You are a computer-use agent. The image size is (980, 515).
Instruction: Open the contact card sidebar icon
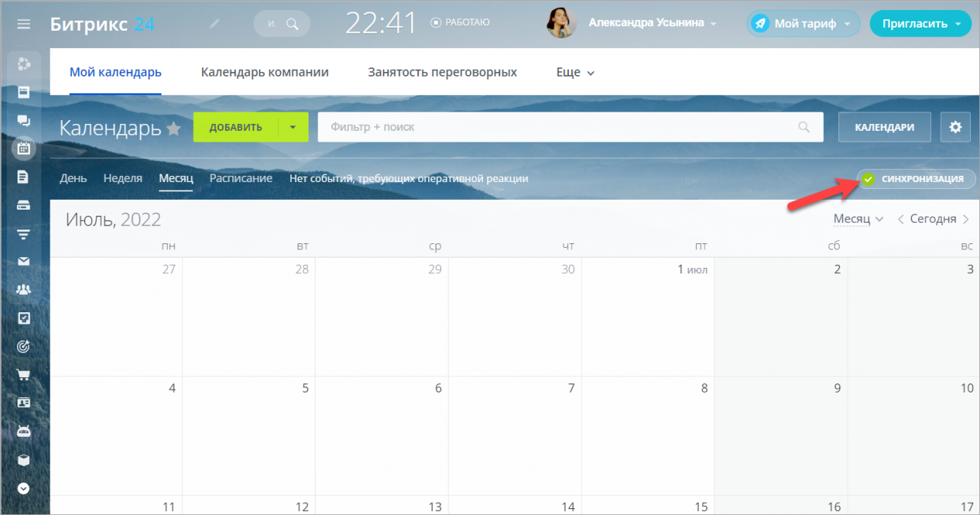24,403
